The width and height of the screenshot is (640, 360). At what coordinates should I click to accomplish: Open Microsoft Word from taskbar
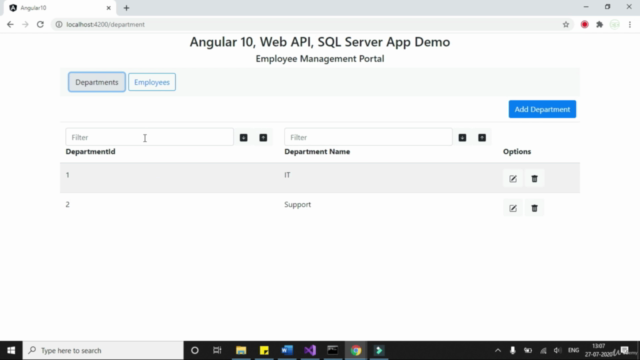287,350
